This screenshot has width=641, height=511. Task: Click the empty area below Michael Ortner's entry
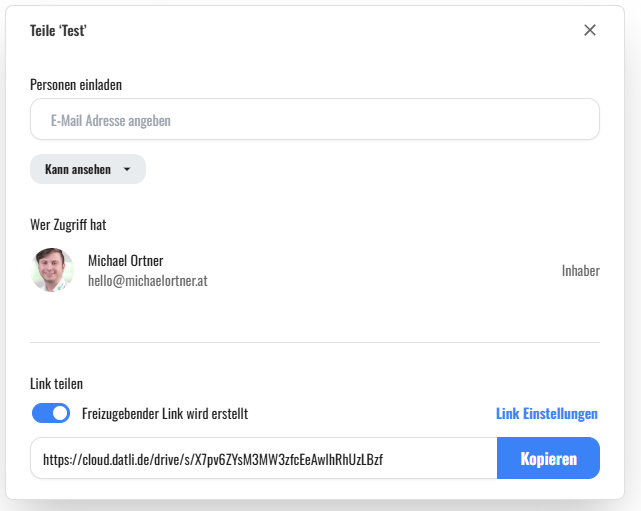coord(314,317)
